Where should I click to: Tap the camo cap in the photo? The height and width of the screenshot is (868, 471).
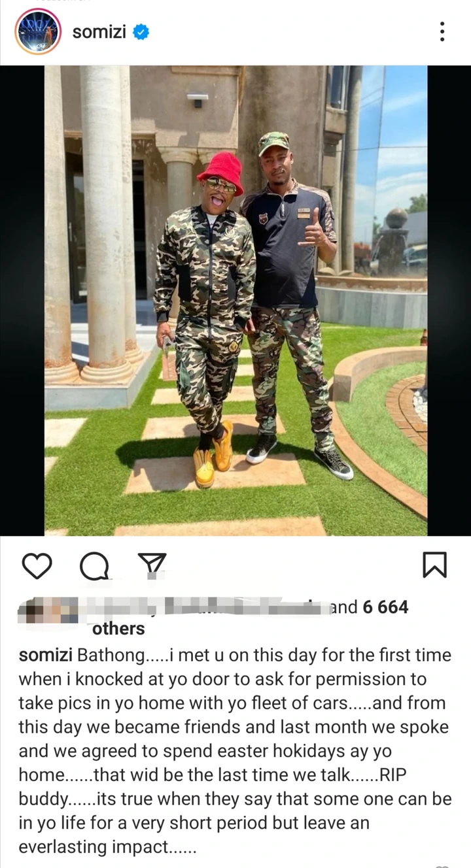pyautogui.click(x=273, y=142)
